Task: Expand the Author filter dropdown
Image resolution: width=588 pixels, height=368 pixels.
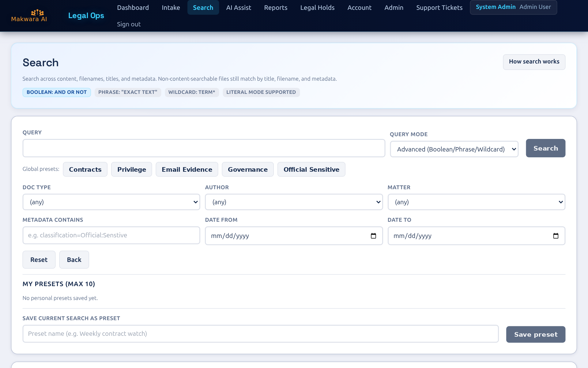Action: 294,202
